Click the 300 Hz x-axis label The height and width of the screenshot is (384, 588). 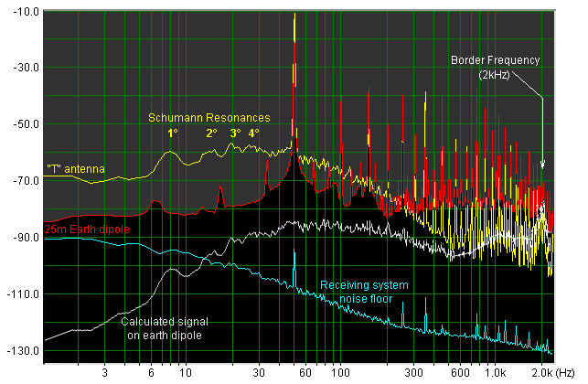pos(413,373)
